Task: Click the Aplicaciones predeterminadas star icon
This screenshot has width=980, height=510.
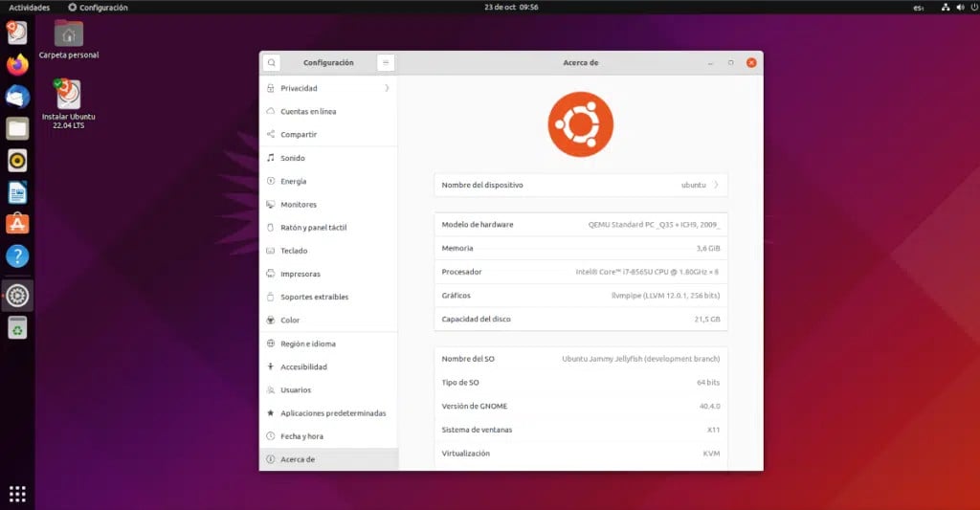Action: 271,413
